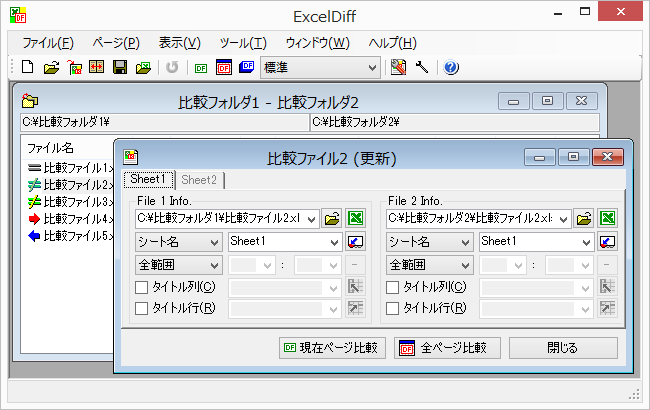
Task: Select 比較ファイル4 in folder list
Action: pos(70,219)
